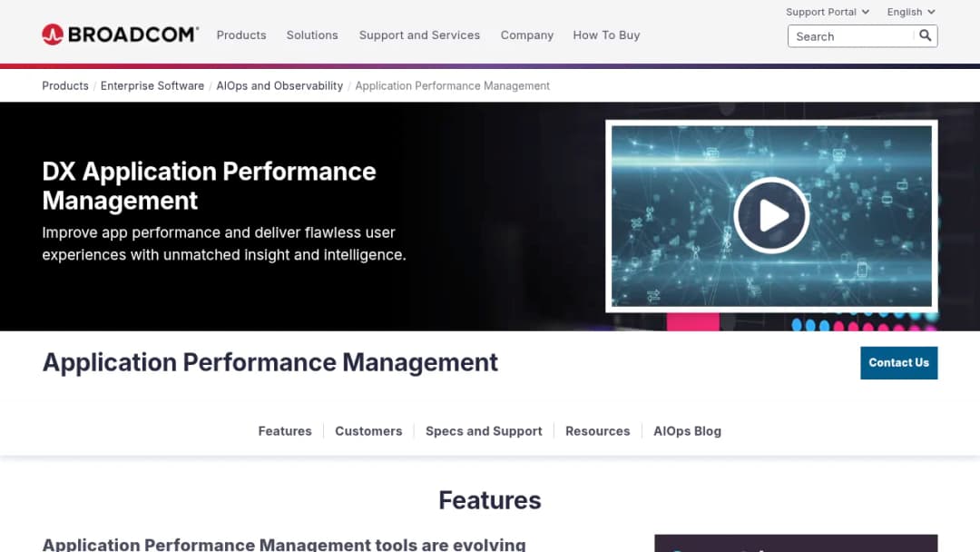Click 'Application Performance Management tools are evolving' heading

coord(284,545)
